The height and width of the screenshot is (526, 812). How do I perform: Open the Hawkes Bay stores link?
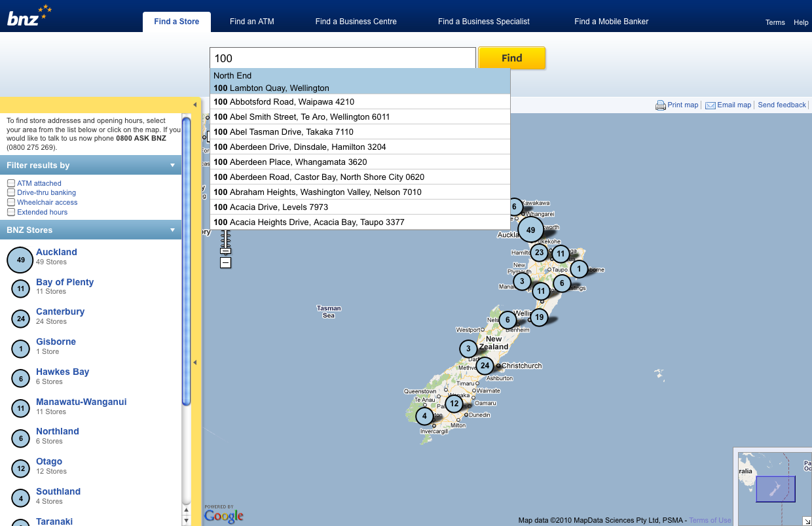click(x=62, y=372)
